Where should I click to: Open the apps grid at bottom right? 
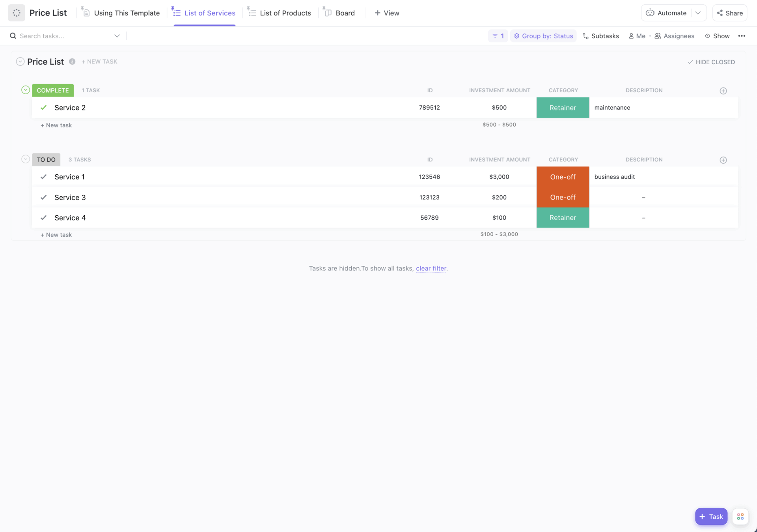pyautogui.click(x=740, y=517)
